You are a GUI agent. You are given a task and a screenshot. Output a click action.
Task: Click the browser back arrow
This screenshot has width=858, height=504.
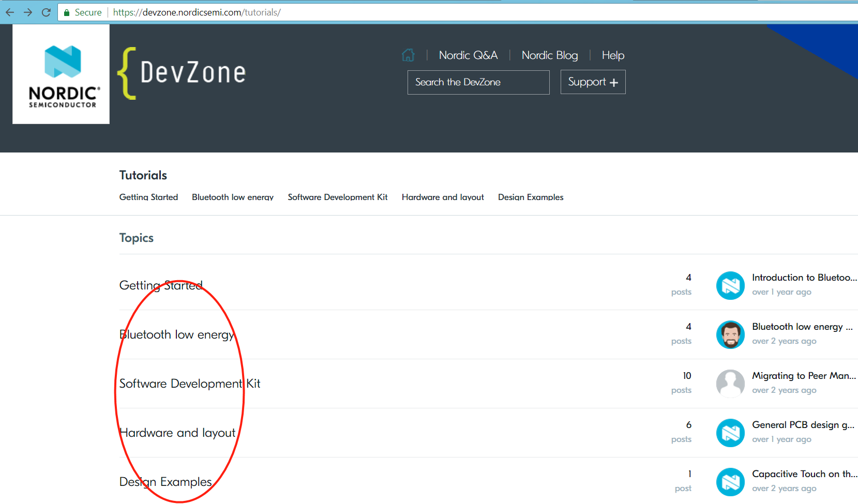[10, 12]
